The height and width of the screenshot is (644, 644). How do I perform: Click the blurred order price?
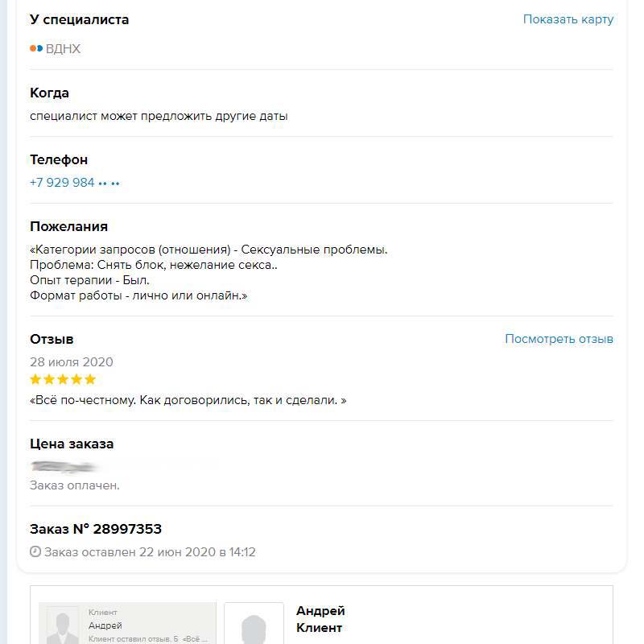click(x=64, y=466)
